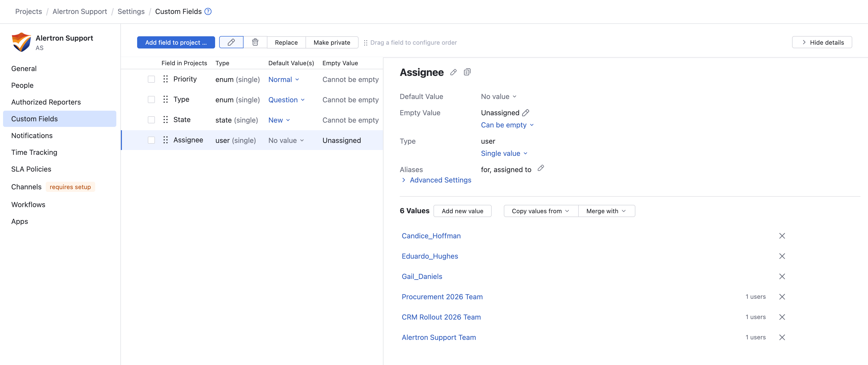Click Make private button

point(332,42)
